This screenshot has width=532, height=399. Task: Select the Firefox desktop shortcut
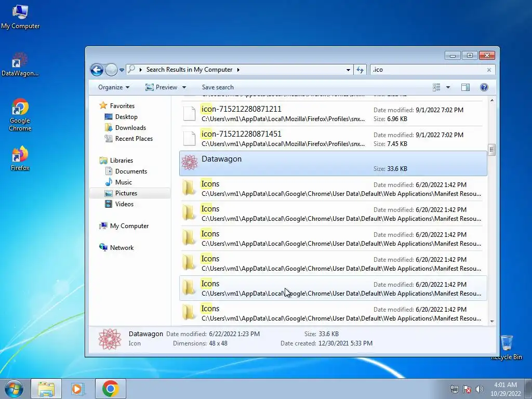click(20, 158)
